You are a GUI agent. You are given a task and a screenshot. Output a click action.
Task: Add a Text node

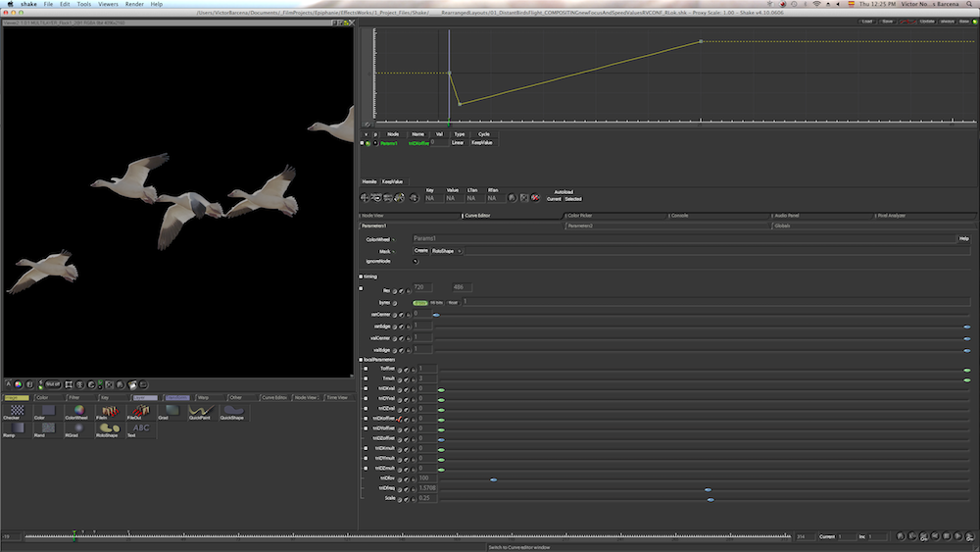(x=140, y=428)
